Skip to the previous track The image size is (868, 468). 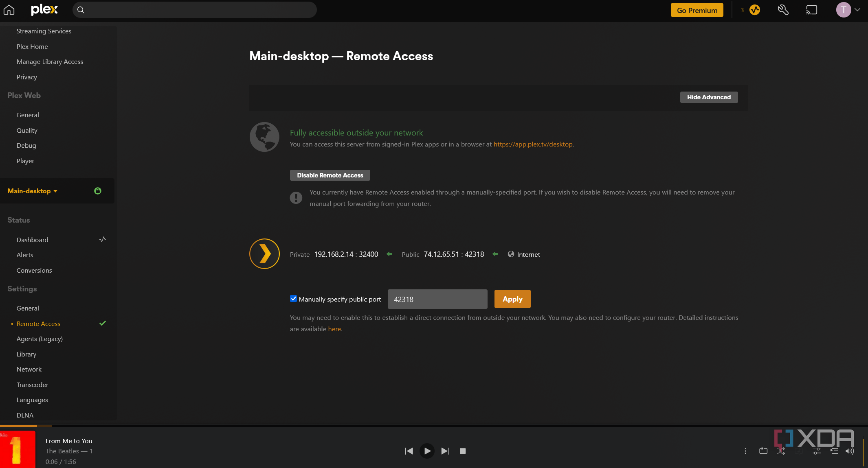coord(409,451)
